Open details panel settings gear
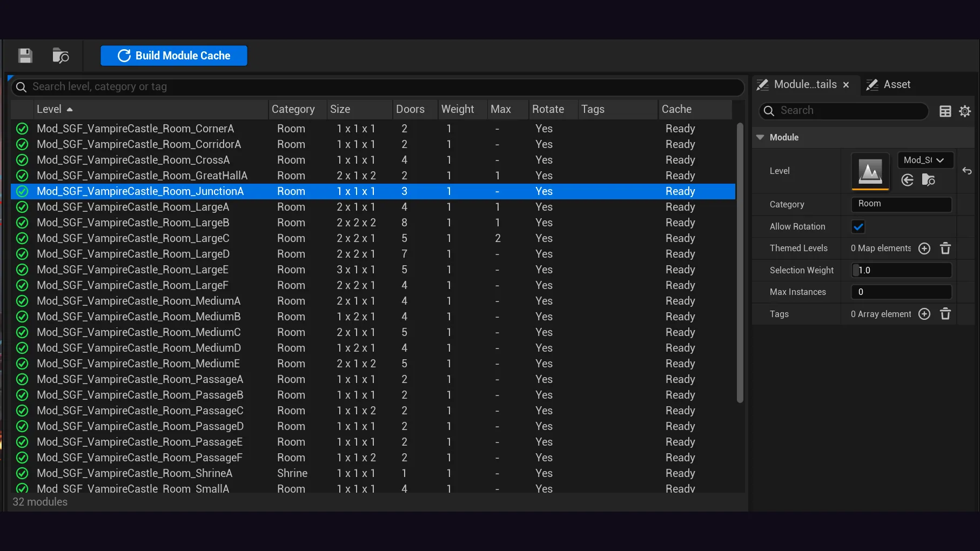 965,111
